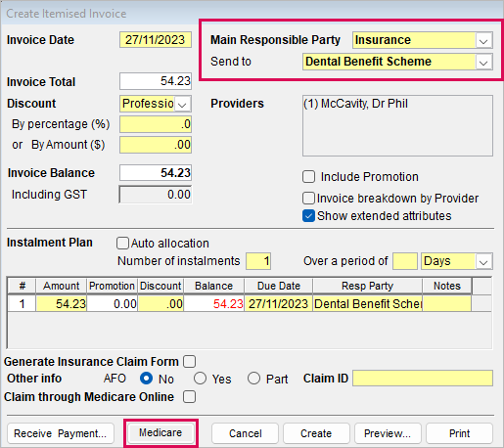
Task: Open the Discount type dropdown
Action: [x=182, y=104]
